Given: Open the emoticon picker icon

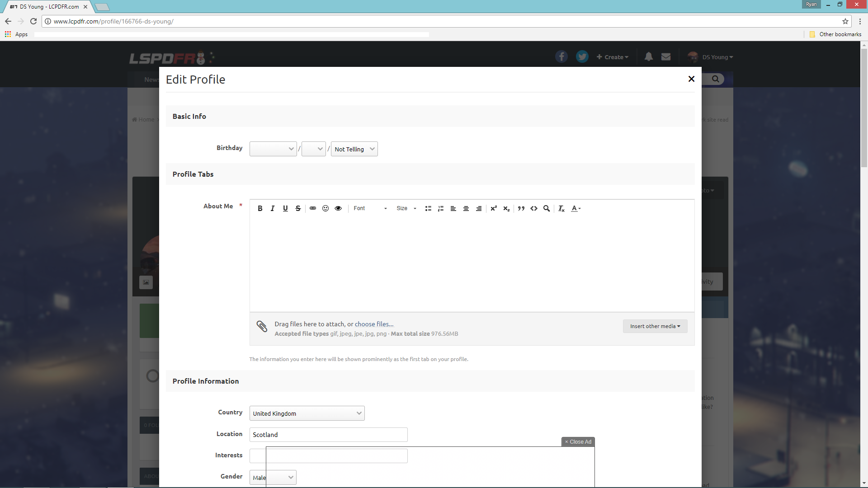Looking at the screenshot, I should 325,208.
